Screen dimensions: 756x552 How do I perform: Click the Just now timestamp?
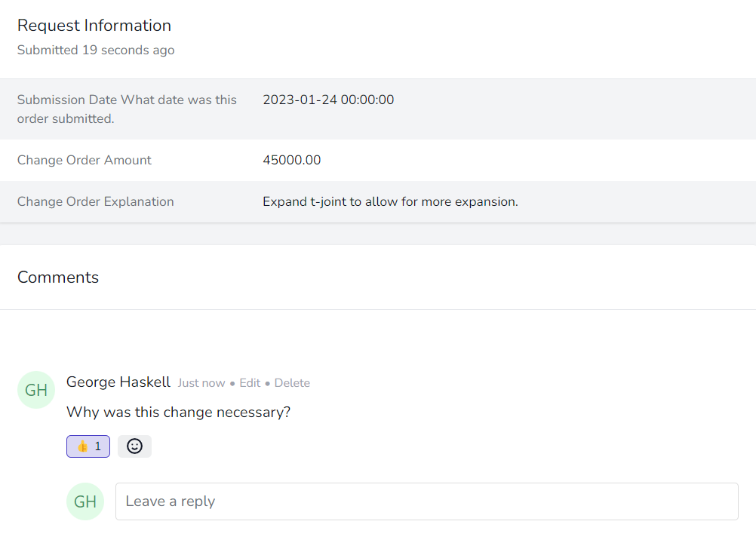(x=201, y=382)
